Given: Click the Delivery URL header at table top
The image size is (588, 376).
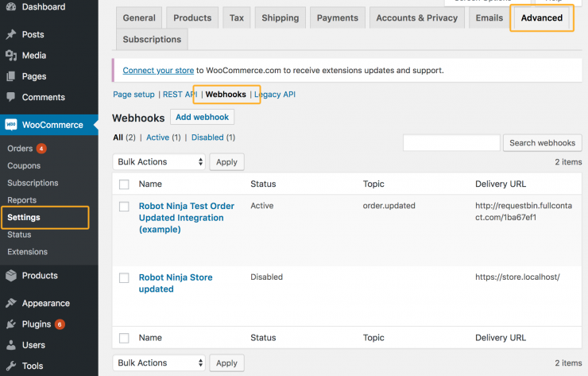Looking at the screenshot, I should [x=501, y=184].
